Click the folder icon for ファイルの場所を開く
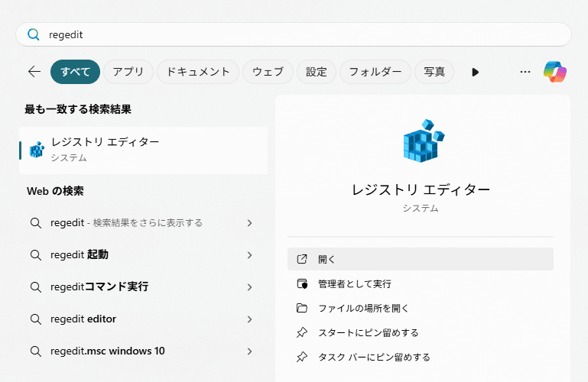 [302, 308]
